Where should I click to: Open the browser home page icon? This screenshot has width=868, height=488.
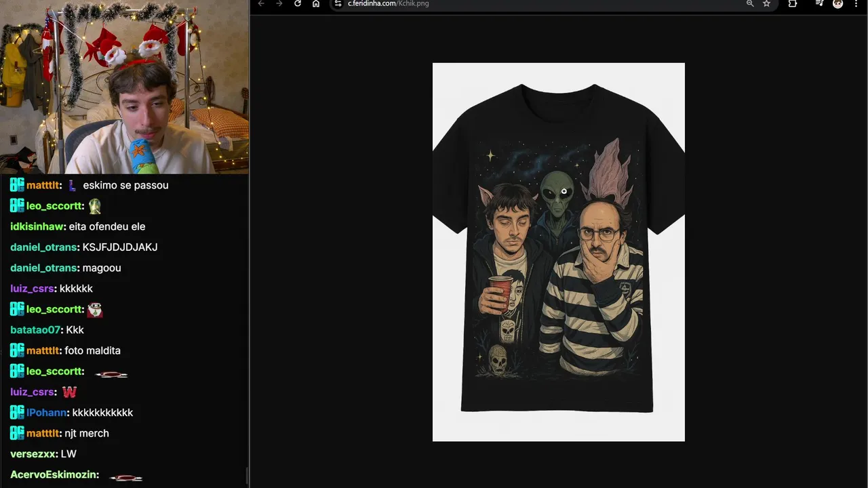[x=316, y=3]
